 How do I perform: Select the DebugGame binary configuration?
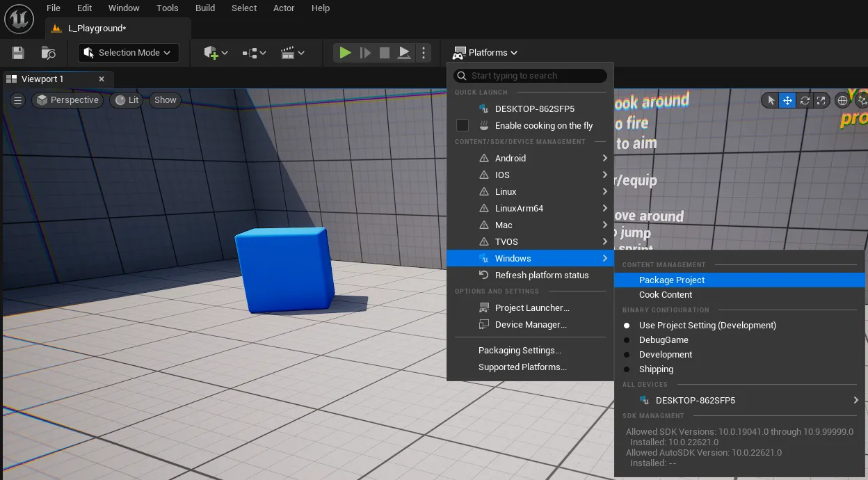pos(664,340)
